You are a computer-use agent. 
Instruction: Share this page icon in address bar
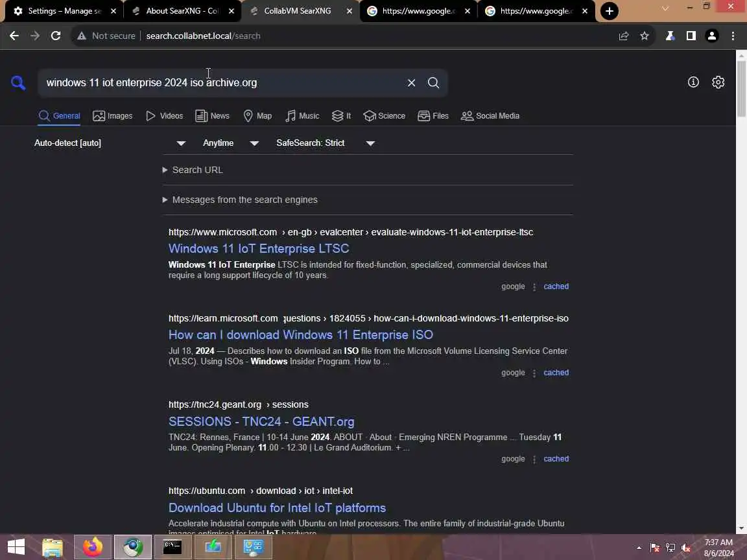624,36
